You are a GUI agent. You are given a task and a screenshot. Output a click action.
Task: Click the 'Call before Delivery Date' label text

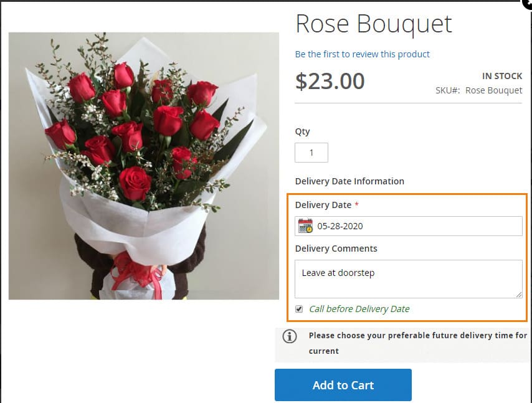pos(359,309)
